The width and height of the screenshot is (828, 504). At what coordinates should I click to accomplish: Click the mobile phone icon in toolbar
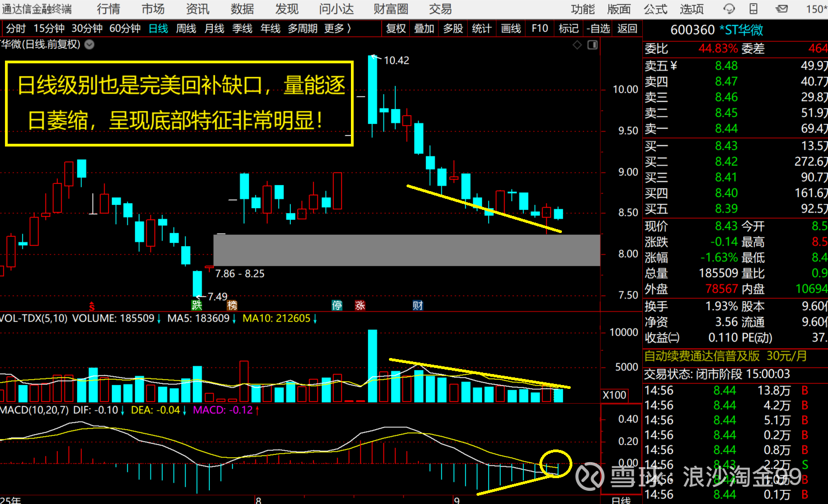[x=754, y=9]
